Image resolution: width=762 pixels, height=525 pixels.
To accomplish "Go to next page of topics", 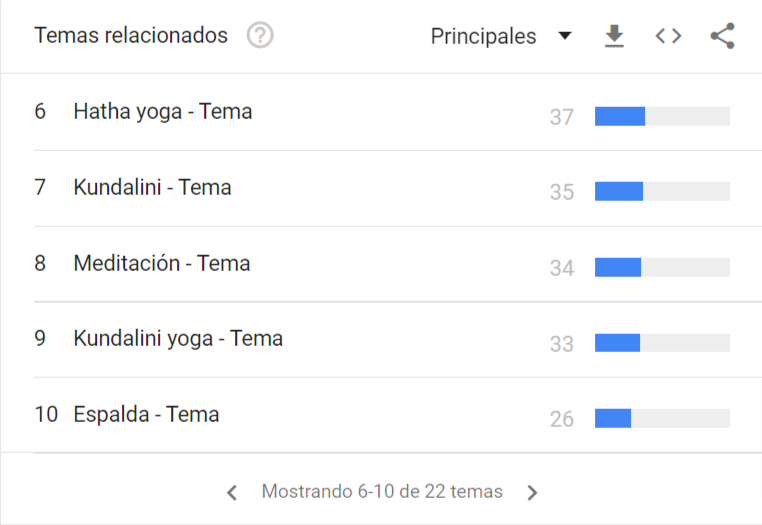I will 533,492.
